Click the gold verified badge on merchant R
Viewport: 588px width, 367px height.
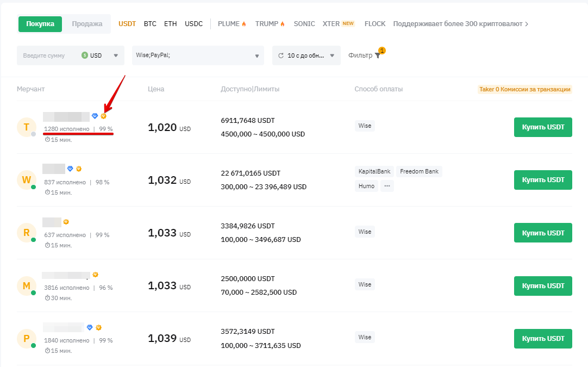[66, 222]
